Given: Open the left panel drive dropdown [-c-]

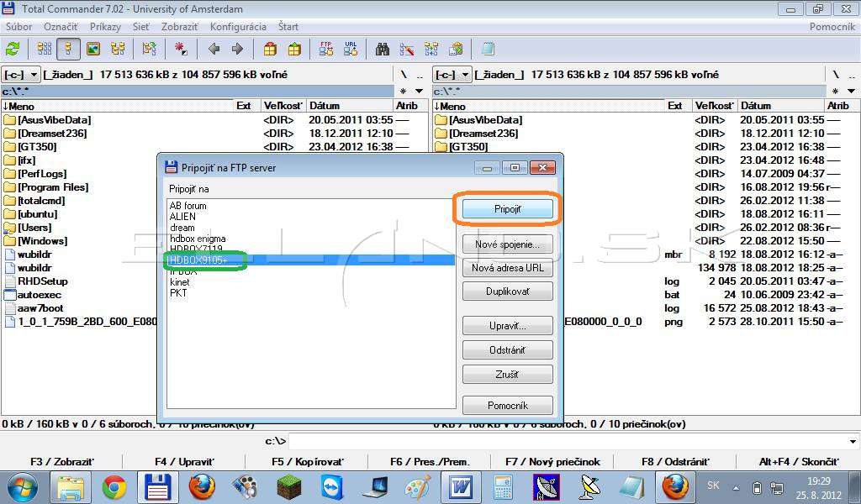Looking at the screenshot, I should click(x=21, y=75).
